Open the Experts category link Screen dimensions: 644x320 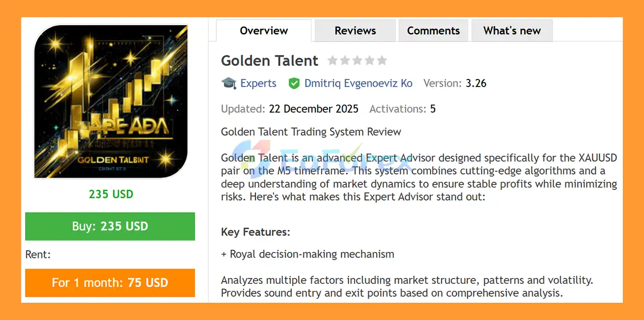(258, 84)
